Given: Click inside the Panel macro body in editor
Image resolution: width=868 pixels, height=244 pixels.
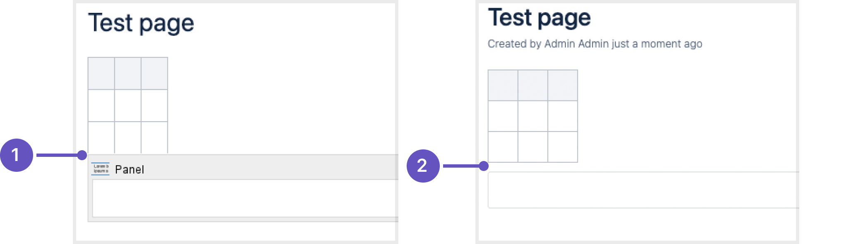Looking at the screenshot, I should point(245,198).
